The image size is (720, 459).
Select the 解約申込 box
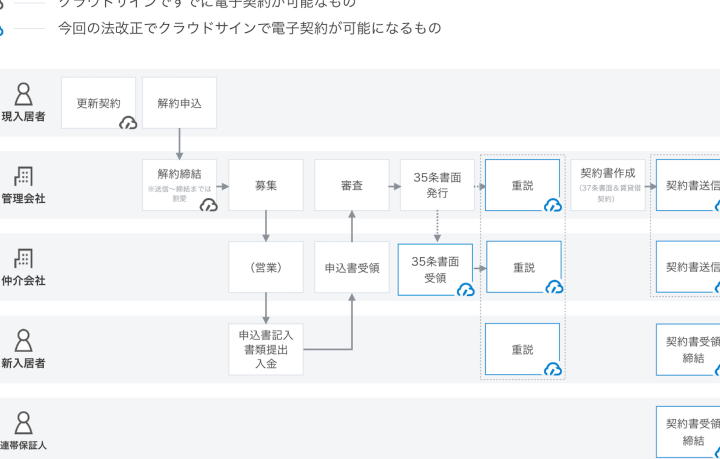(x=180, y=103)
